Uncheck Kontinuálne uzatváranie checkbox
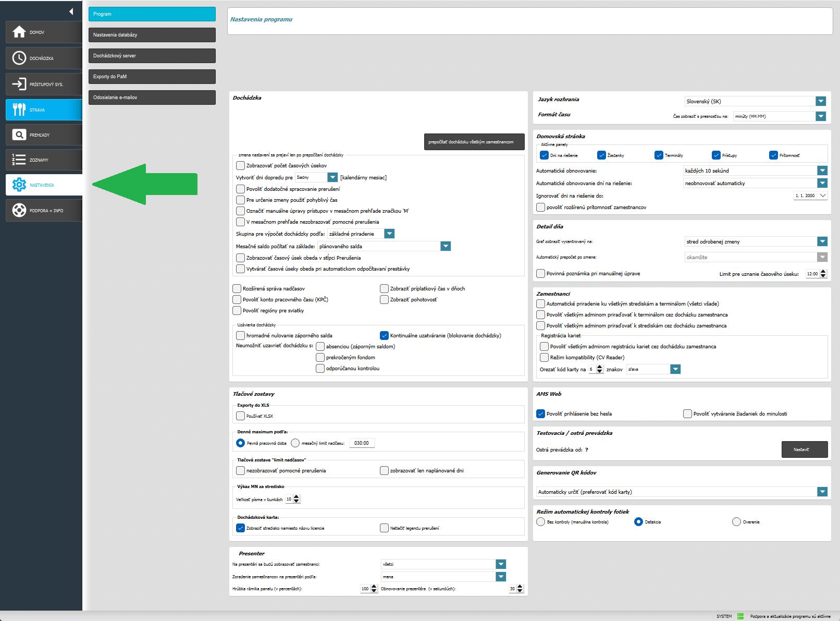The width and height of the screenshot is (840, 621). pyautogui.click(x=385, y=336)
